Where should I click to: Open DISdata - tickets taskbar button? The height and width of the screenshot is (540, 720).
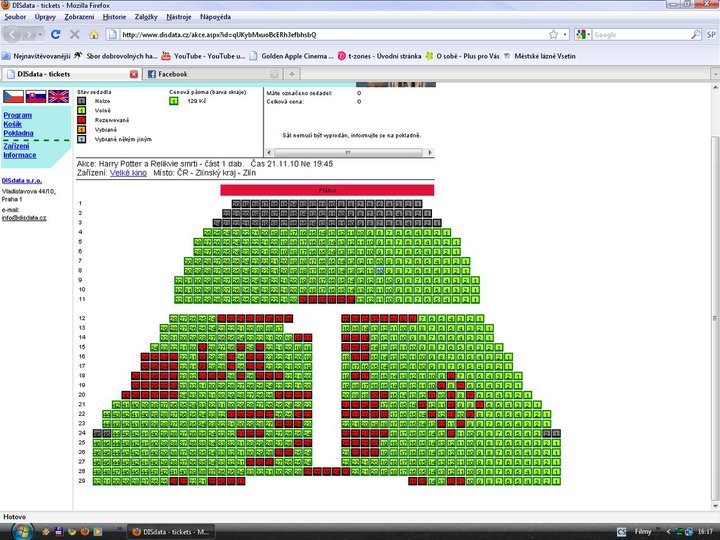tap(171, 532)
